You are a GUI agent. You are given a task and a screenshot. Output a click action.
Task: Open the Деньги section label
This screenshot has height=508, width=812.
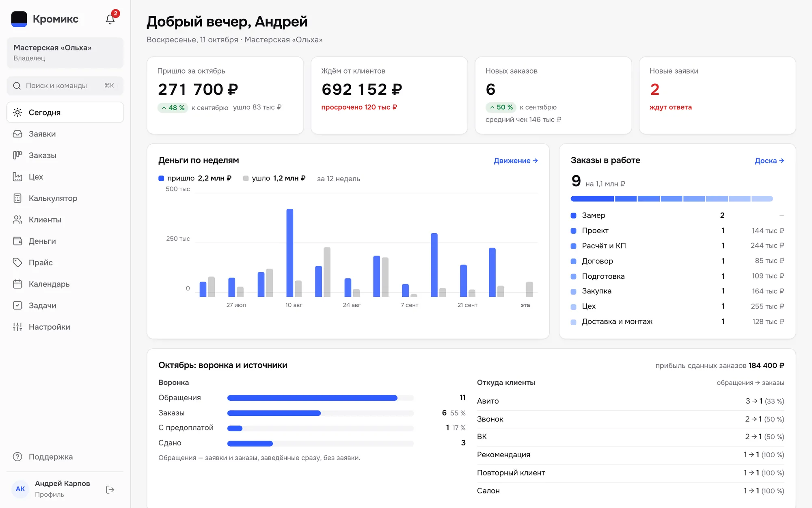[42, 241]
